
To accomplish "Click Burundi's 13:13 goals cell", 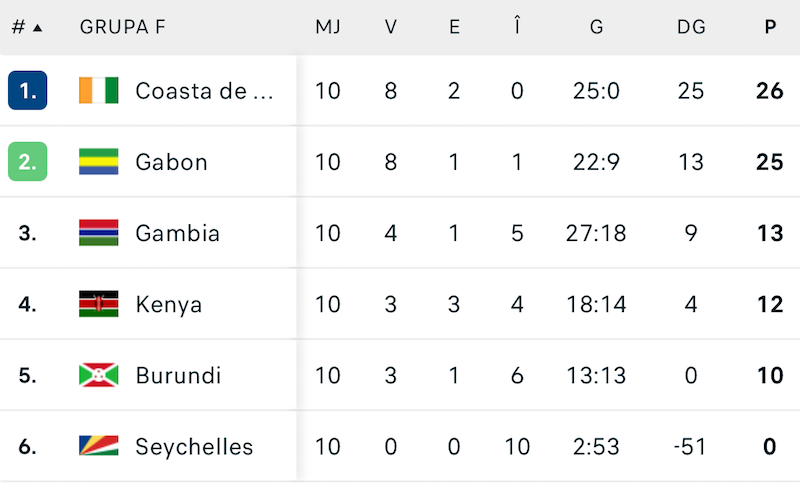I will point(596,375).
